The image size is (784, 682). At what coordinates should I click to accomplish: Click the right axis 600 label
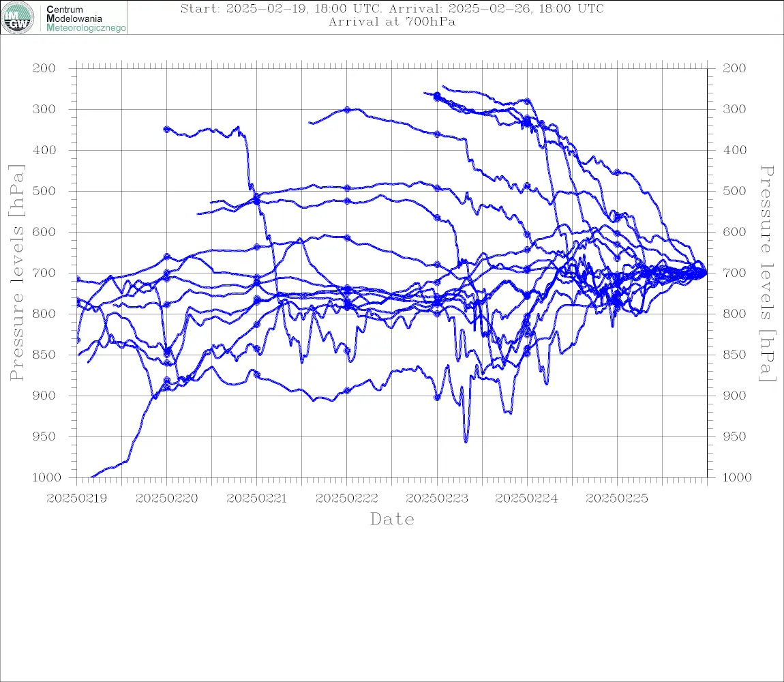pyautogui.click(x=734, y=232)
